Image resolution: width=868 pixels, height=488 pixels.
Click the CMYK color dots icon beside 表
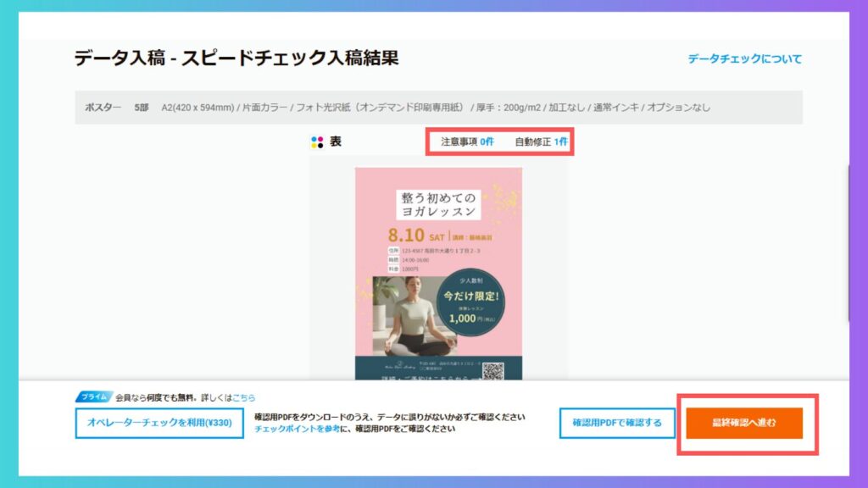pos(317,142)
